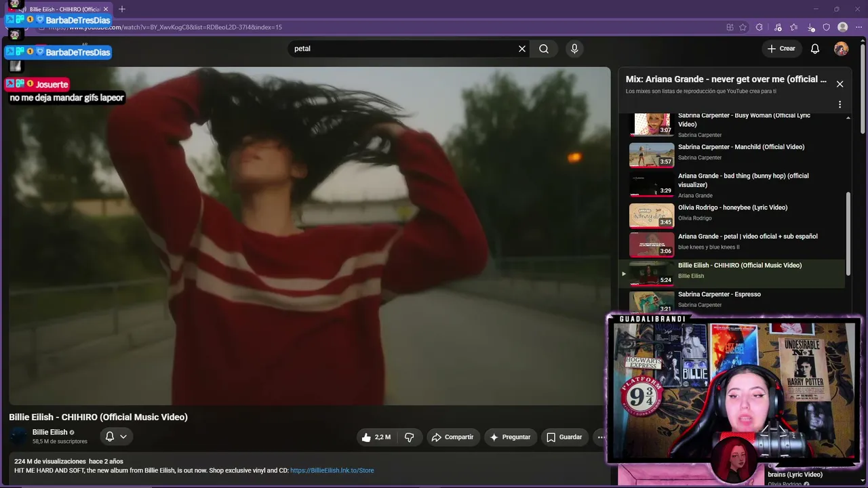Open the browser apps icon in address bar

pos(730,27)
